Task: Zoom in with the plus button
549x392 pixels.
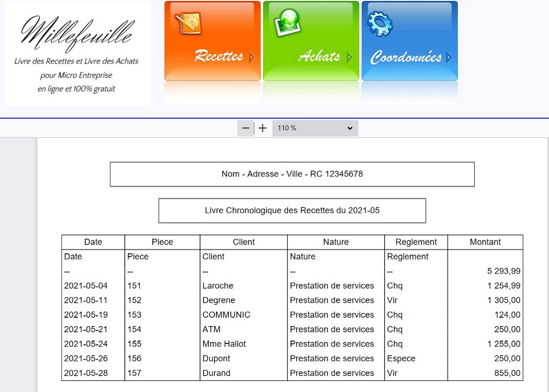Action: [263, 128]
